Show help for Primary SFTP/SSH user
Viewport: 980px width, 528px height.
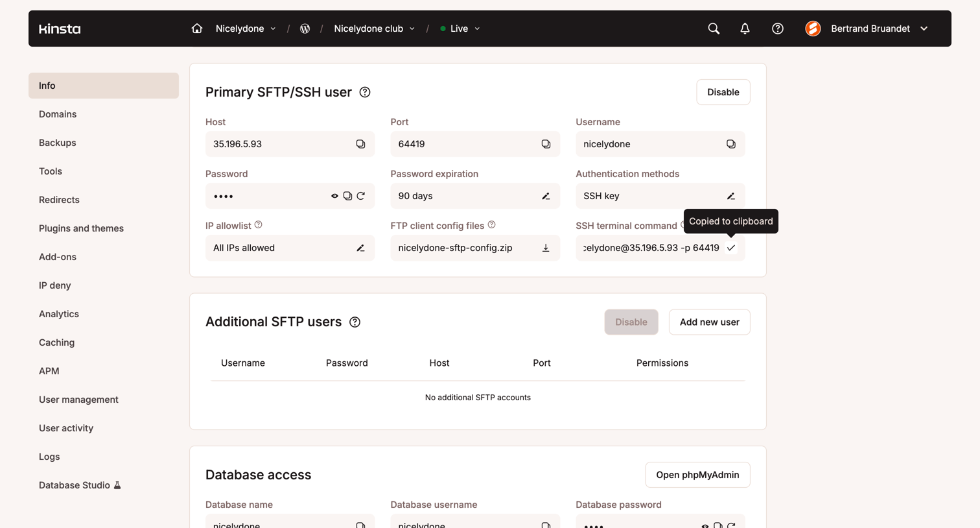365,92
